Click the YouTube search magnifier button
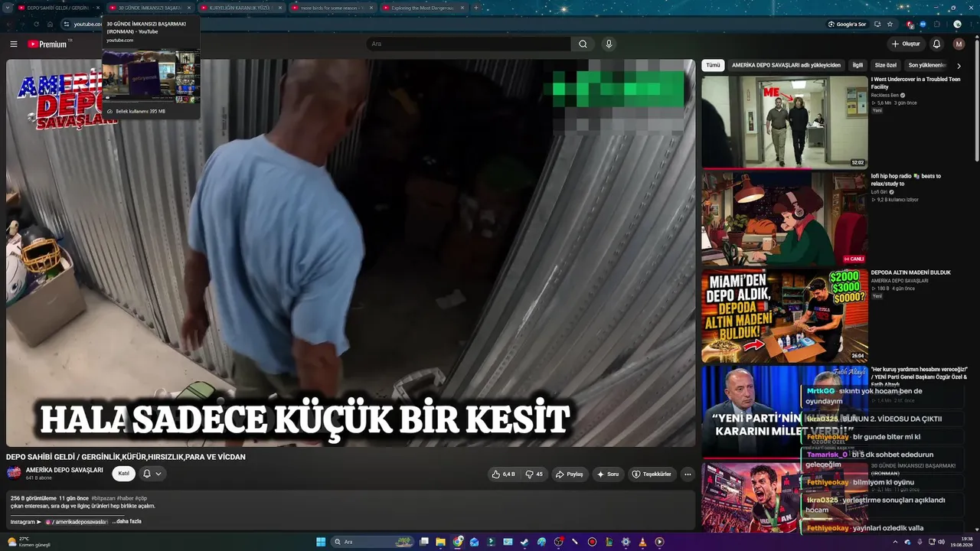The height and width of the screenshot is (551, 980). 583,44
